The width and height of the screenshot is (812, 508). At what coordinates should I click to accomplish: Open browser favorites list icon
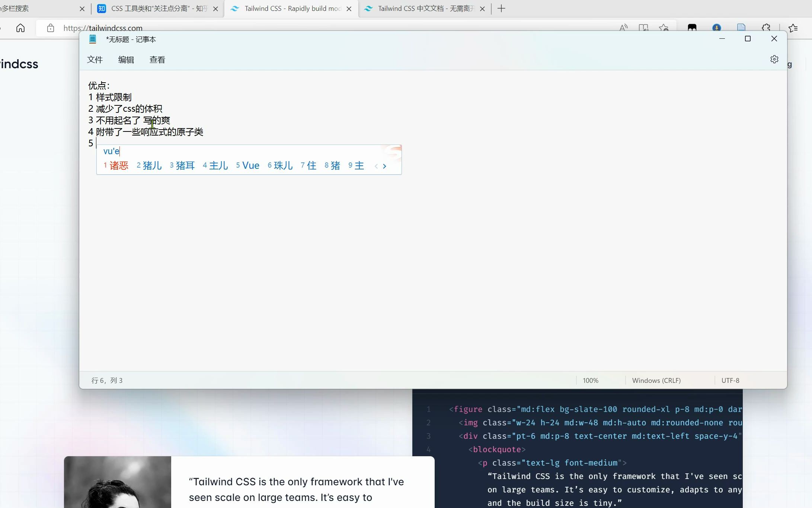tap(793, 28)
